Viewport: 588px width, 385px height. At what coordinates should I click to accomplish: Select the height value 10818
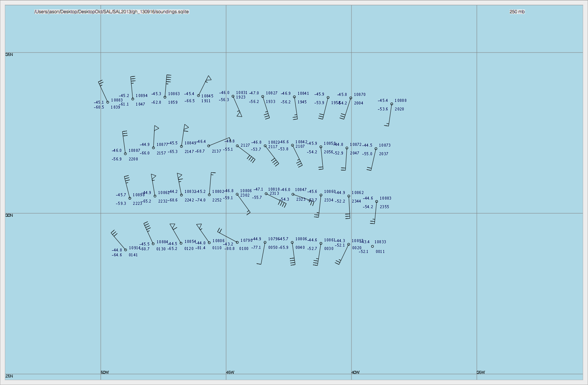[x=274, y=190]
